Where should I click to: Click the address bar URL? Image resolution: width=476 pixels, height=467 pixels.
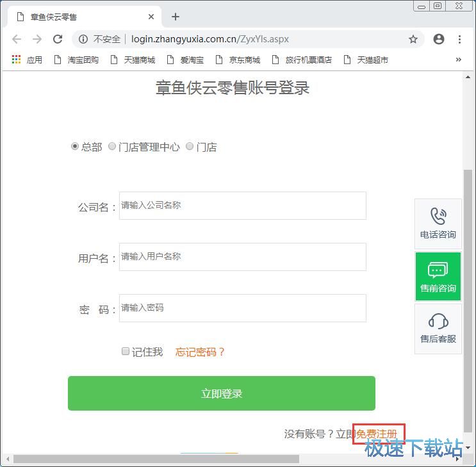click(x=209, y=39)
